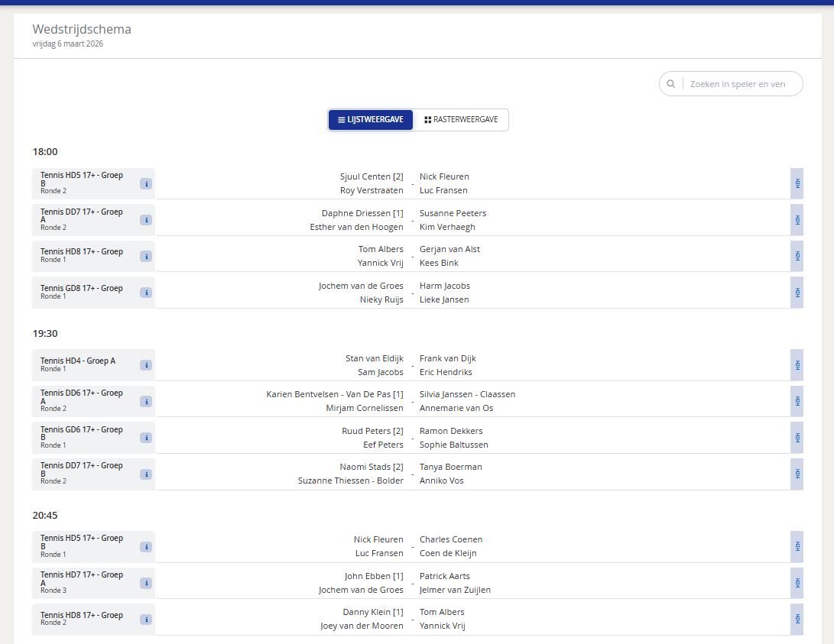Viewport: 834px width, 644px height.
Task: Open info icon for Tennis DD7 Groep A match
Action: 146,220
